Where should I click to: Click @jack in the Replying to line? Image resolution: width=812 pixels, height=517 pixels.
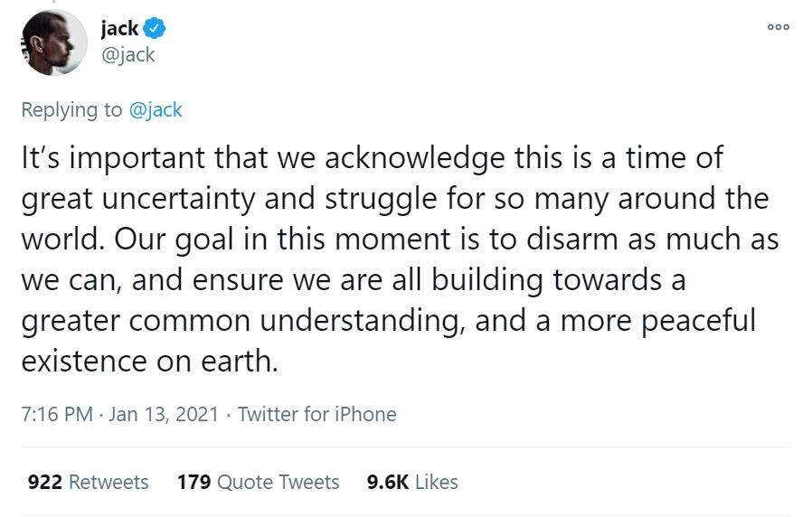tap(155, 109)
